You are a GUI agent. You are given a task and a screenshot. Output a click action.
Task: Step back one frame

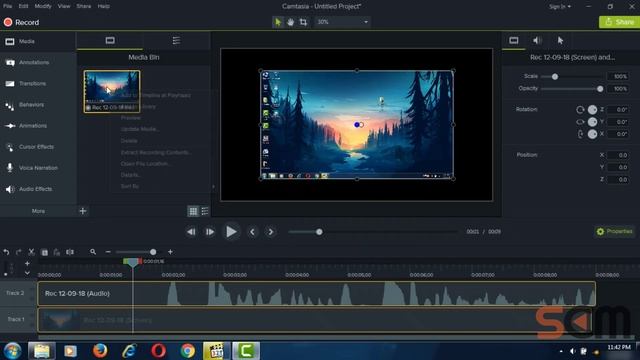tap(191, 232)
